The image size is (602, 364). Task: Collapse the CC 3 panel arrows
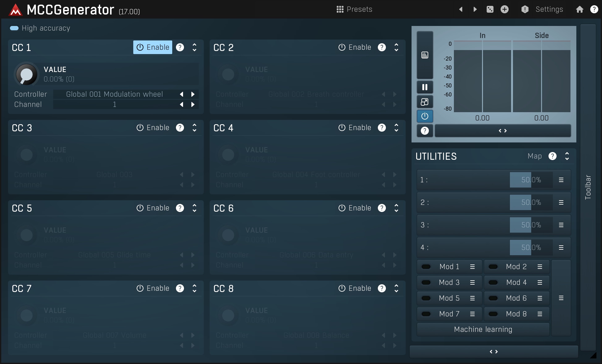coord(194,128)
